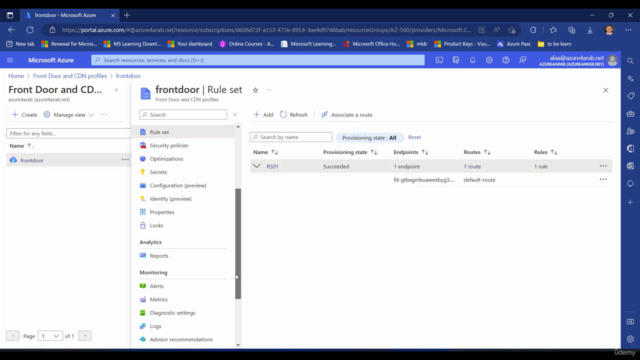Open Diagnostic settings menu item
The height and width of the screenshot is (360, 640).
tap(172, 313)
